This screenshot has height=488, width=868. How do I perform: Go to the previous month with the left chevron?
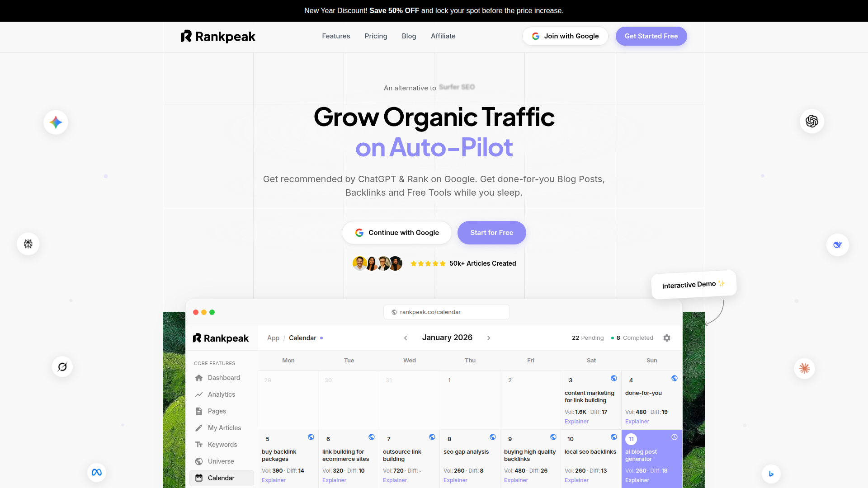point(406,338)
